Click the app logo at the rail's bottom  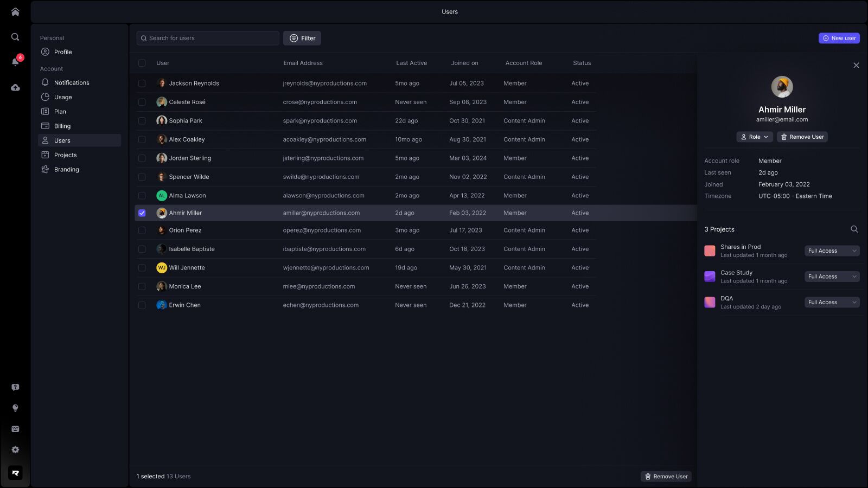click(x=15, y=472)
